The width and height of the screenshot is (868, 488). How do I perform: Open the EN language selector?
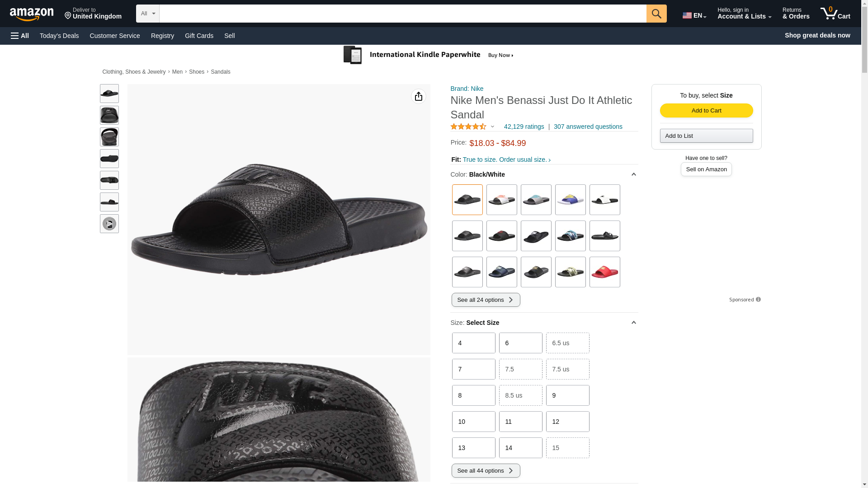[x=694, y=15]
